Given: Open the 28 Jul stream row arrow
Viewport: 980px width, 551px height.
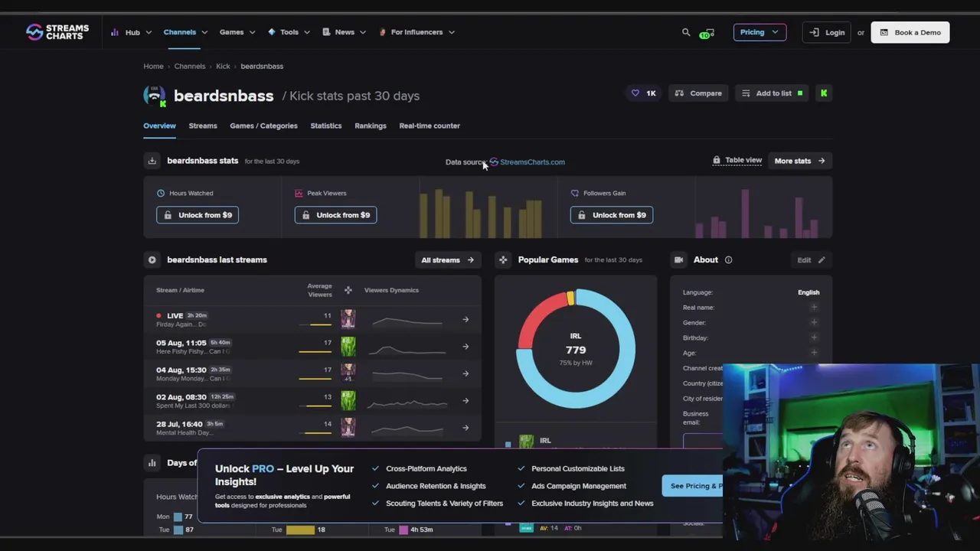Looking at the screenshot, I should click(x=465, y=428).
